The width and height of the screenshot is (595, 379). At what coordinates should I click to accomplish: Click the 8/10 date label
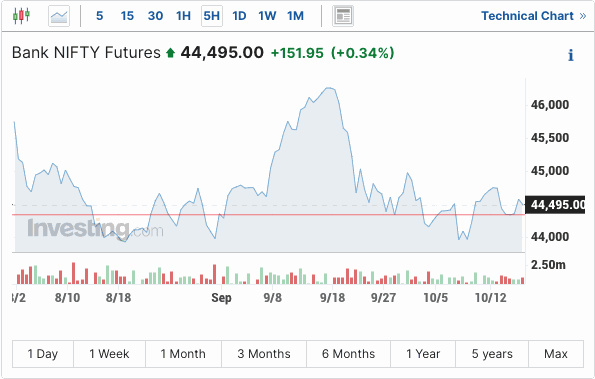(67, 298)
